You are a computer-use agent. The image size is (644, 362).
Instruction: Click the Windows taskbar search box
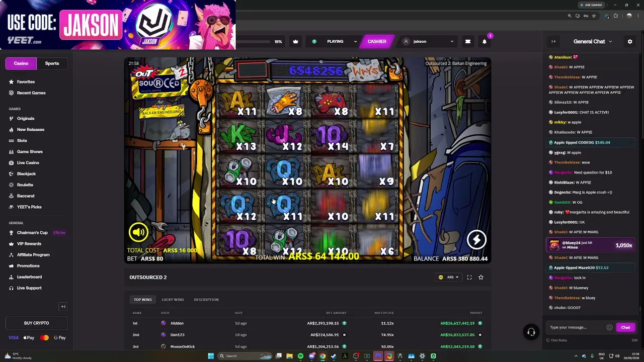tap(245, 356)
